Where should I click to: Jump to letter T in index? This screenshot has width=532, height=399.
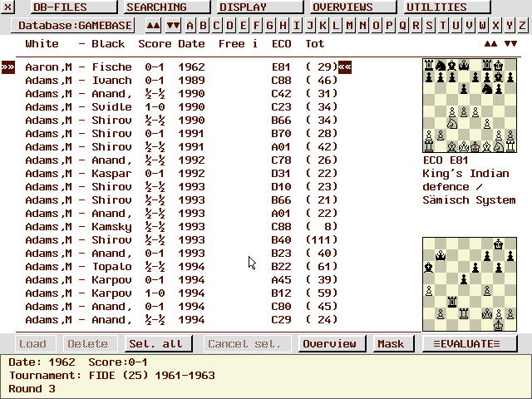click(x=442, y=26)
